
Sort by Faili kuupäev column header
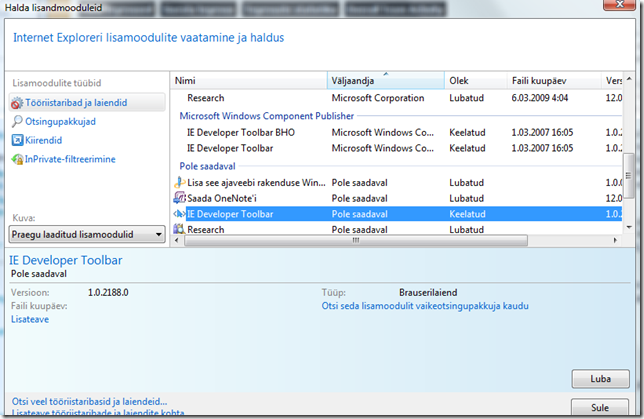point(554,81)
